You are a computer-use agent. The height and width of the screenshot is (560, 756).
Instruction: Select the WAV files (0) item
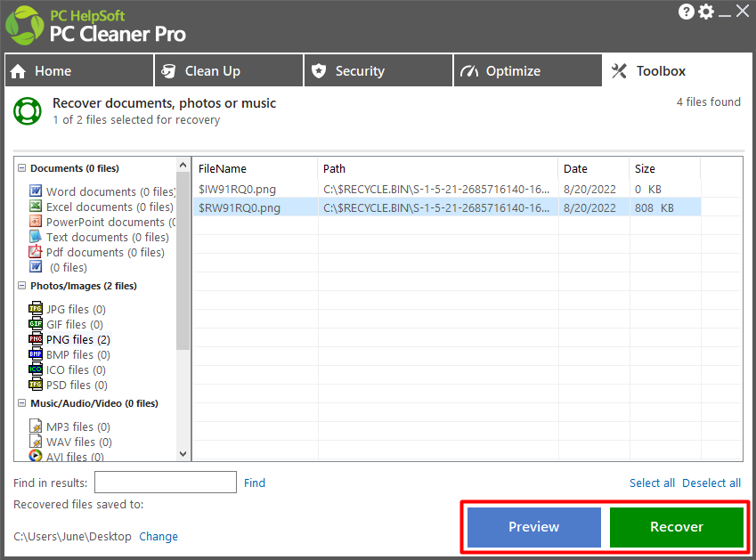click(79, 442)
